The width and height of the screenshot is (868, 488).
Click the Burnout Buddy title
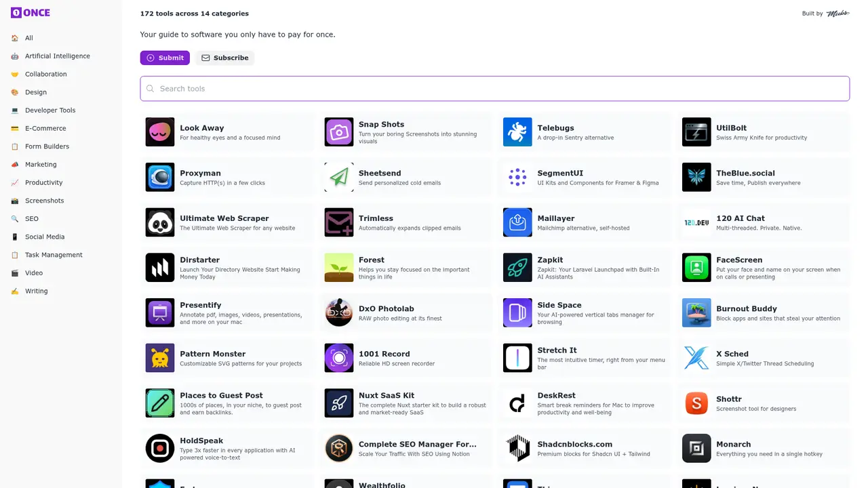[x=747, y=309]
